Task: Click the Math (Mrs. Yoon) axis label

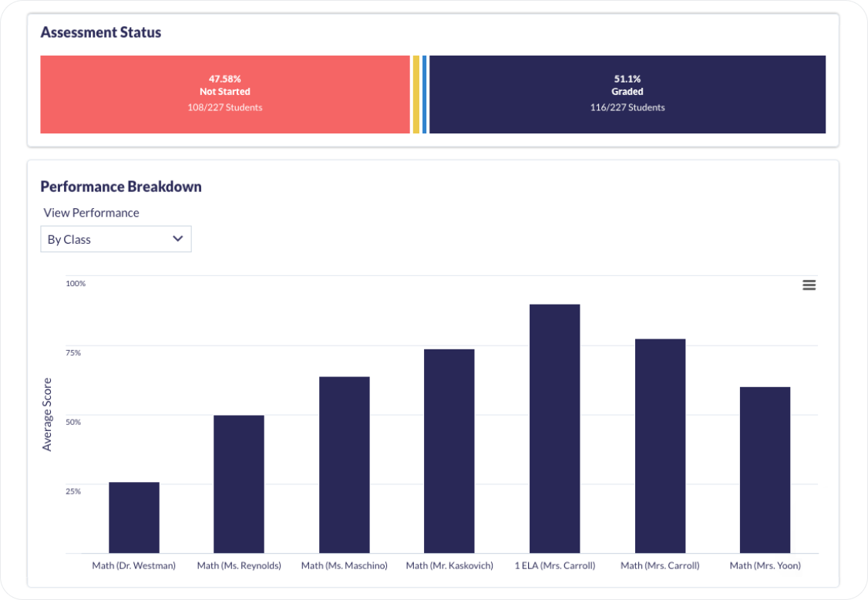Action: 765,565
